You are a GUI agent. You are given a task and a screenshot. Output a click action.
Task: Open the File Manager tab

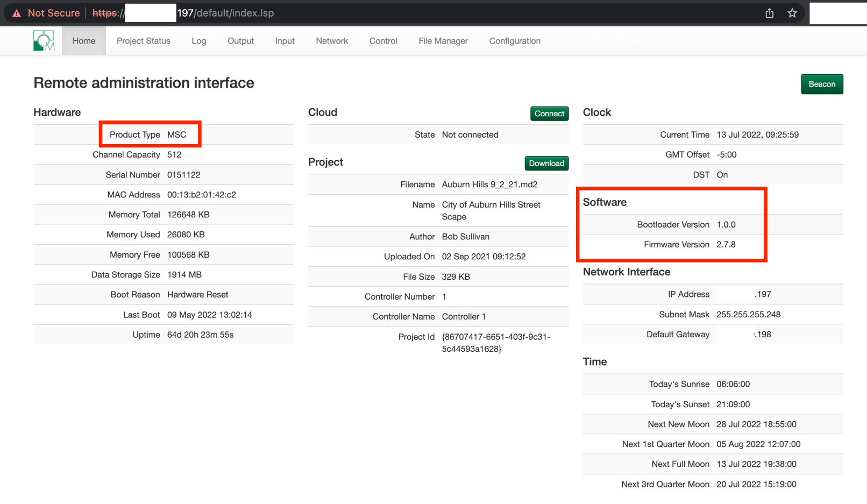point(443,41)
